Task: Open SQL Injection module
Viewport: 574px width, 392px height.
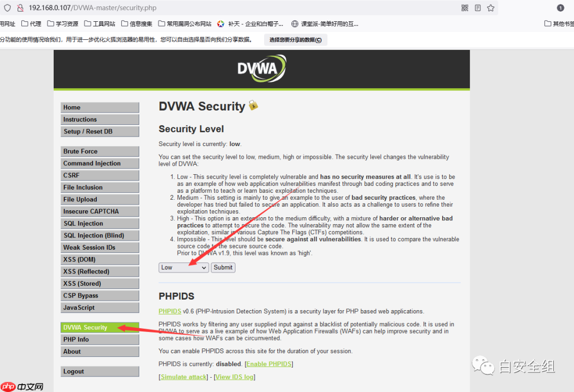Action: (x=100, y=223)
